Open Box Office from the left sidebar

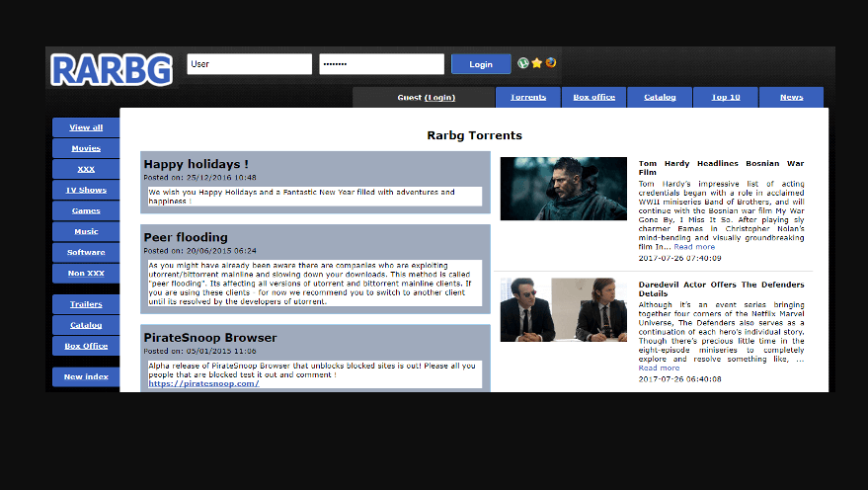[86, 346]
